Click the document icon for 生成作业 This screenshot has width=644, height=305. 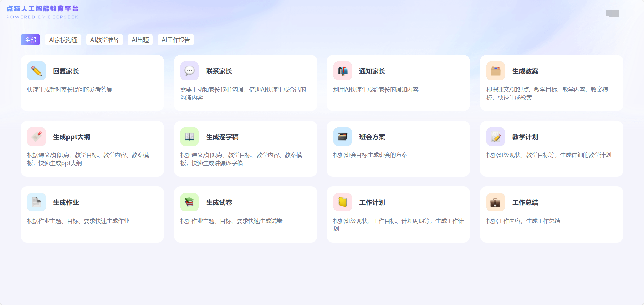click(36, 202)
